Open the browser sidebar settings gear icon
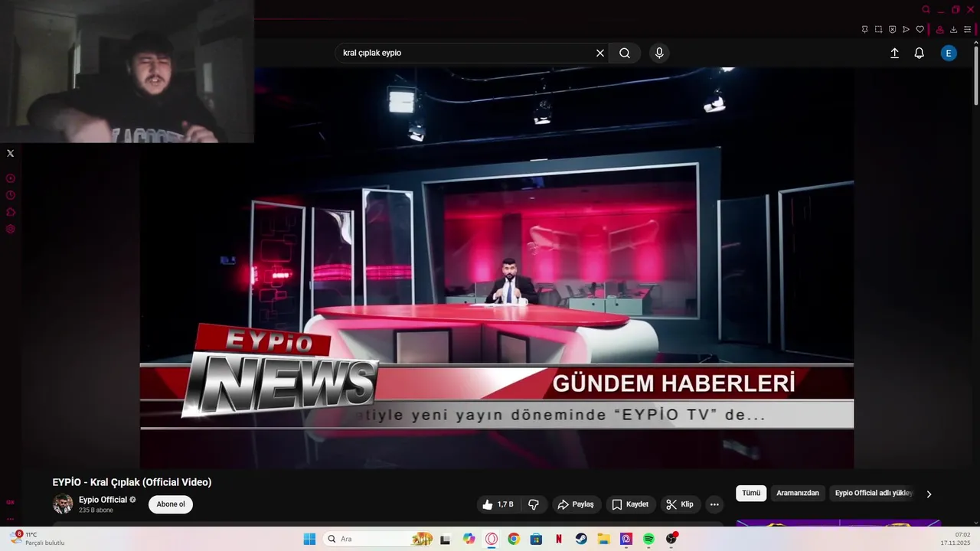980x551 pixels. coord(11,229)
